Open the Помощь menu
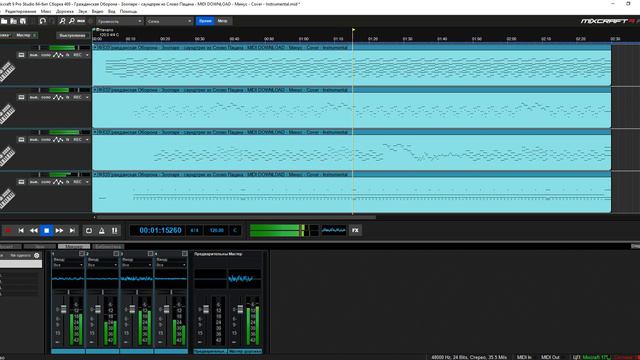Viewport: 640px width, 360px height. click(128, 11)
